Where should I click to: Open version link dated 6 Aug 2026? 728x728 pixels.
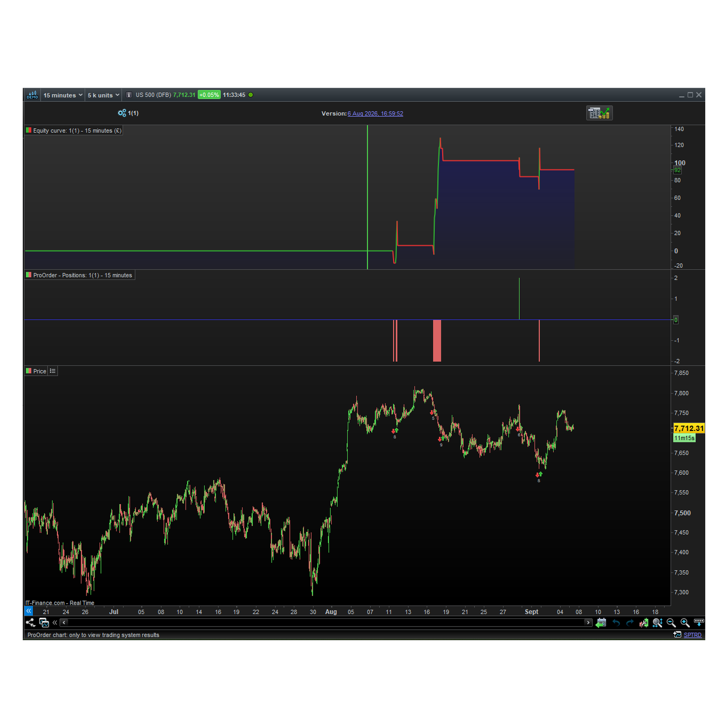[x=375, y=114]
